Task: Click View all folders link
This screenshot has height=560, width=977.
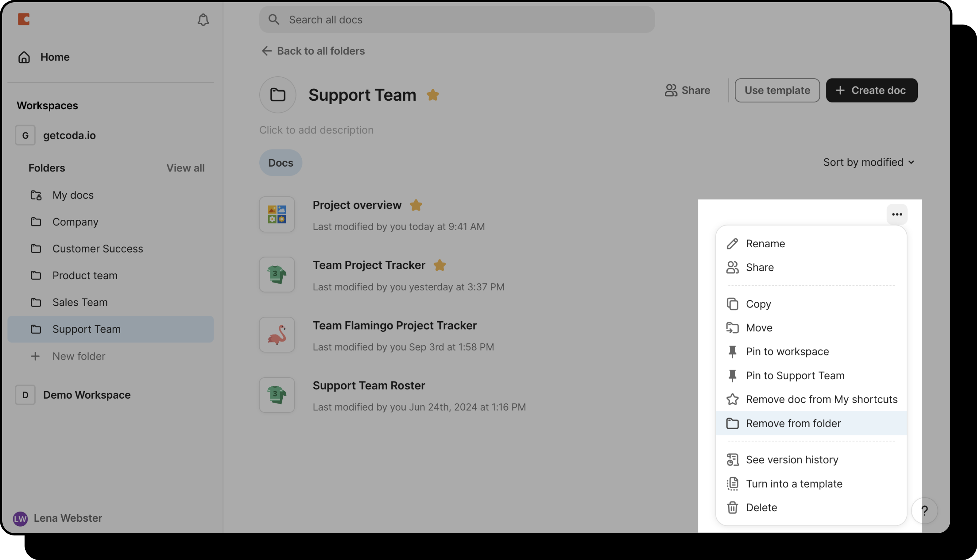Action: [x=186, y=168]
